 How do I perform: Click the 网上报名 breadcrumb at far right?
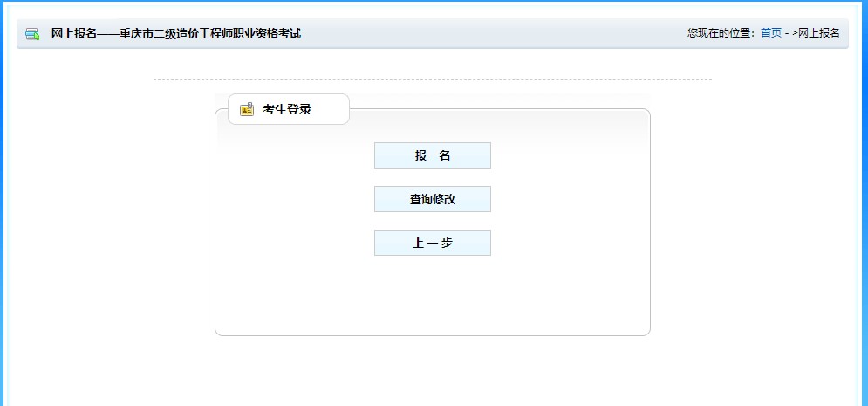click(x=818, y=33)
